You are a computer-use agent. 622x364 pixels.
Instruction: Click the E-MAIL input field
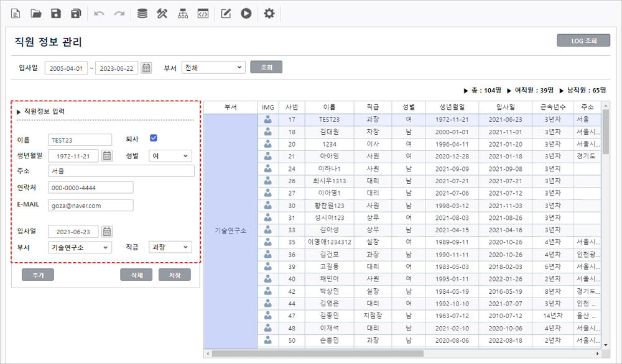90,206
